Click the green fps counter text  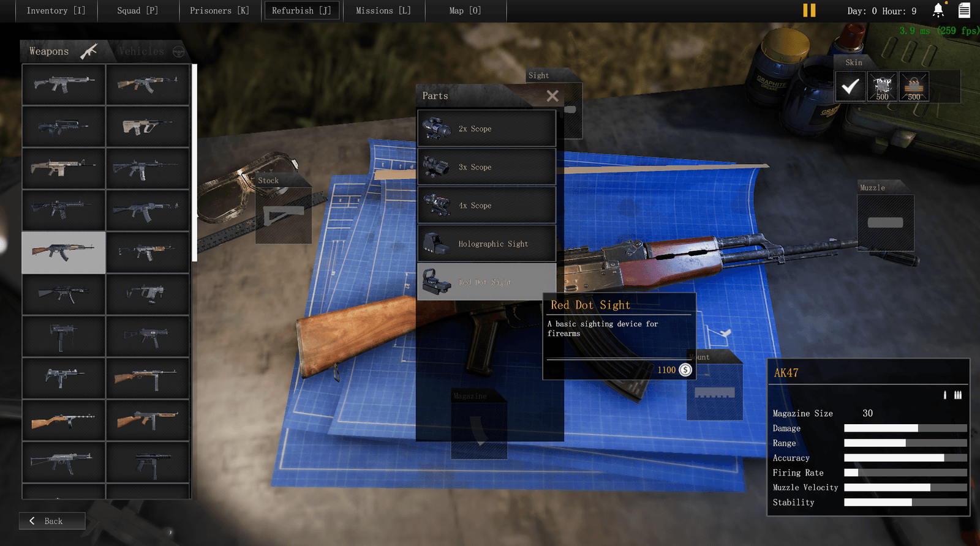tap(939, 31)
